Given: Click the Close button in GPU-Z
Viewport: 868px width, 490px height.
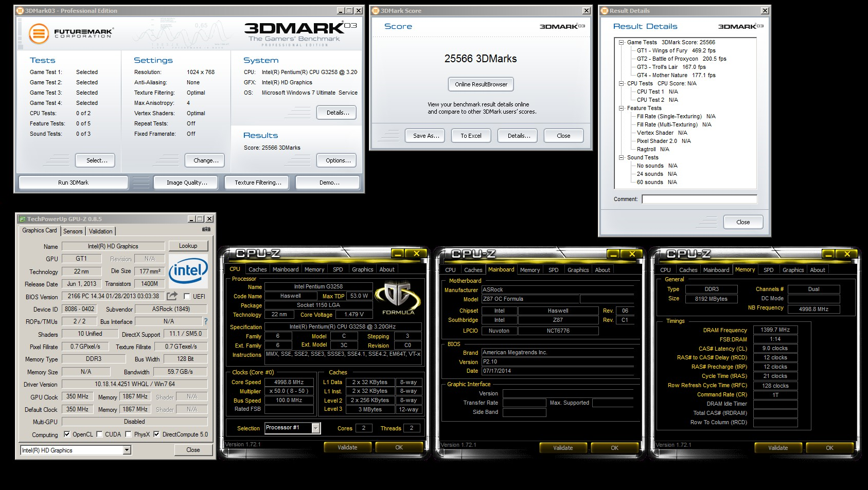Looking at the screenshot, I should pyautogui.click(x=193, y=450).
